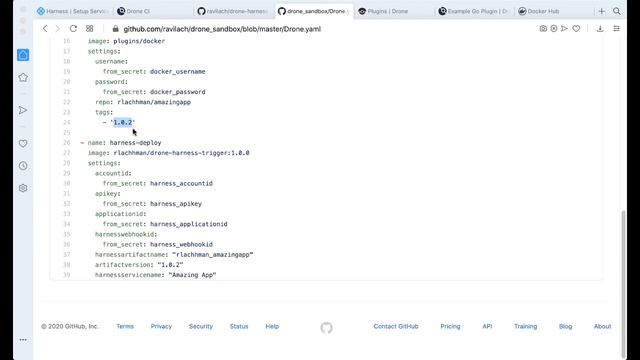Click the artifactversion "1.0.2" value

170,265
